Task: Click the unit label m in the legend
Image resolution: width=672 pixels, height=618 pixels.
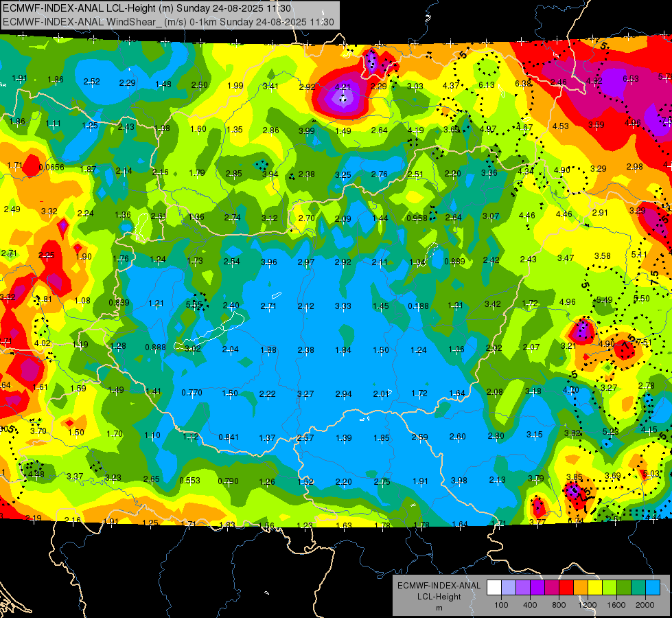Action: coord(439,608)
